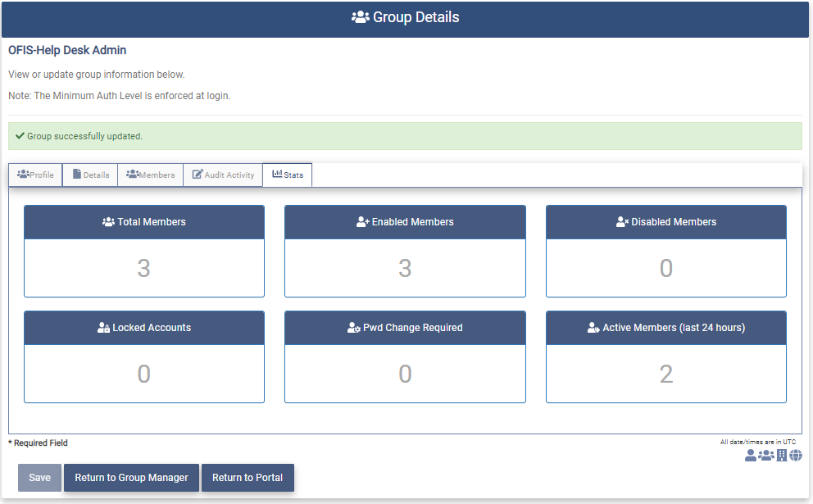This screenshot has height=504, width=813.
Task: Click the Details tab document icon
Action: 77,174
